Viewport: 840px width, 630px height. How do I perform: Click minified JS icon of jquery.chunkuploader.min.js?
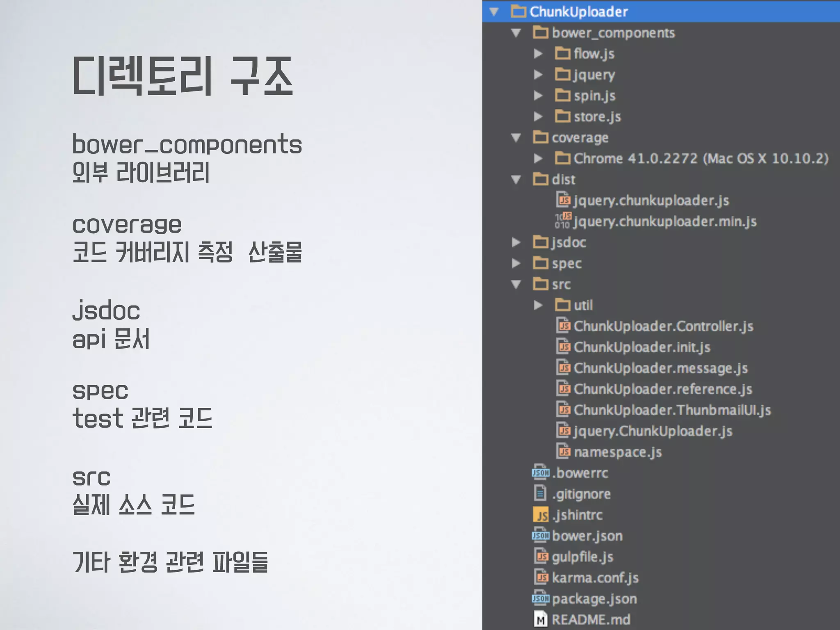(x=563, y=221)
